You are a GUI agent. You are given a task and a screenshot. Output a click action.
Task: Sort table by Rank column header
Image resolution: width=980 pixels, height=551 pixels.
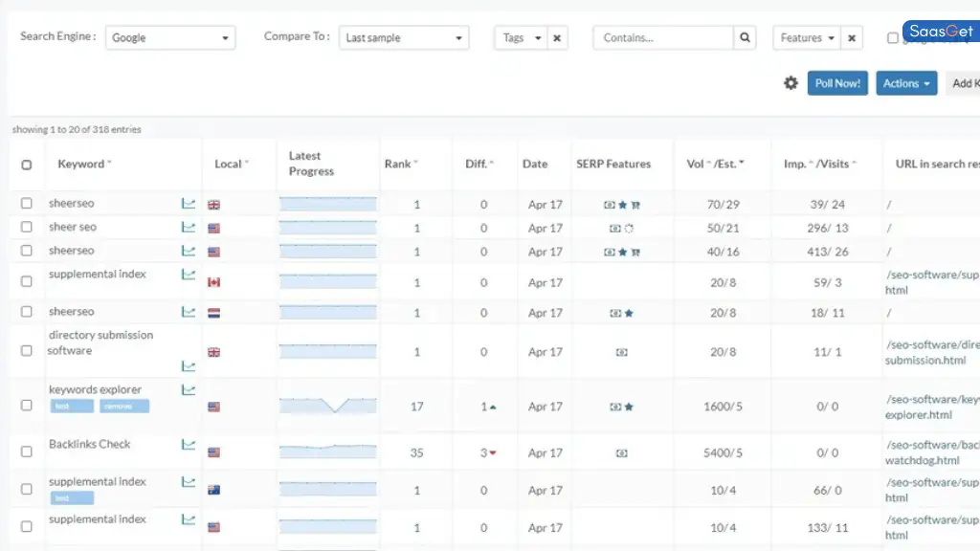click(400, 165)
